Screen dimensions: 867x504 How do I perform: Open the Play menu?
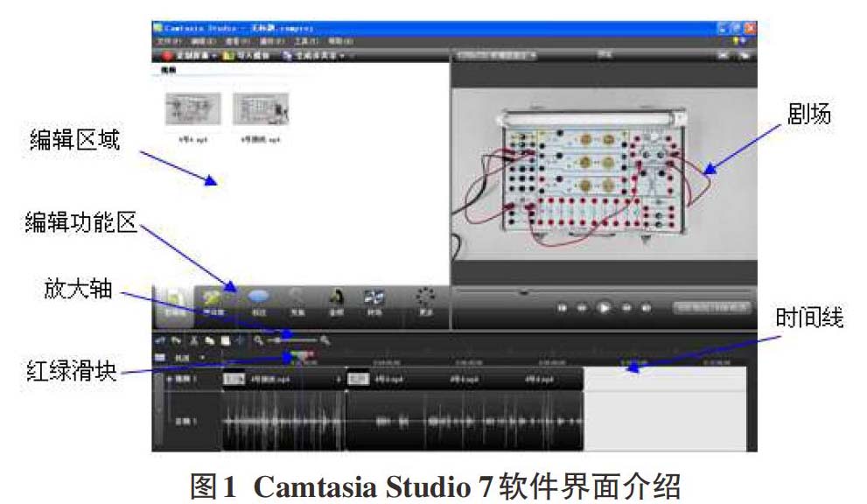coord(271,41)
